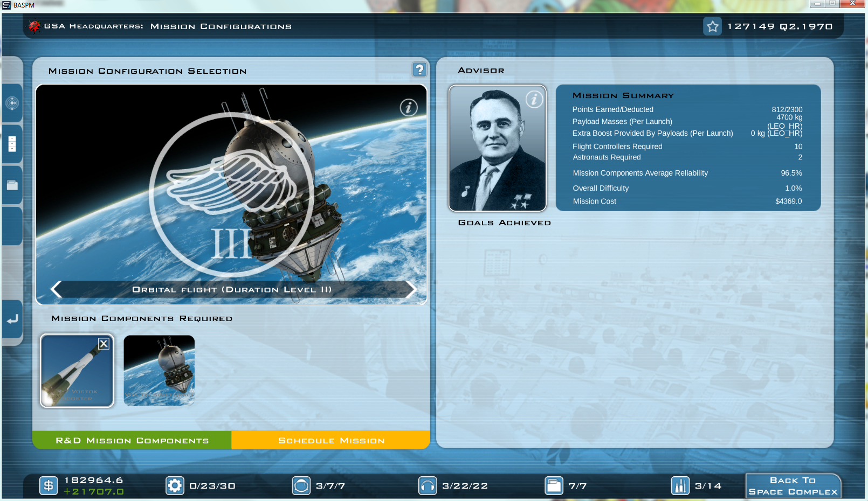This screenshot has width=868, height=501.
Task: Return via Back To Space Complex
Action: pyautogui.click(x=793, y=486)
